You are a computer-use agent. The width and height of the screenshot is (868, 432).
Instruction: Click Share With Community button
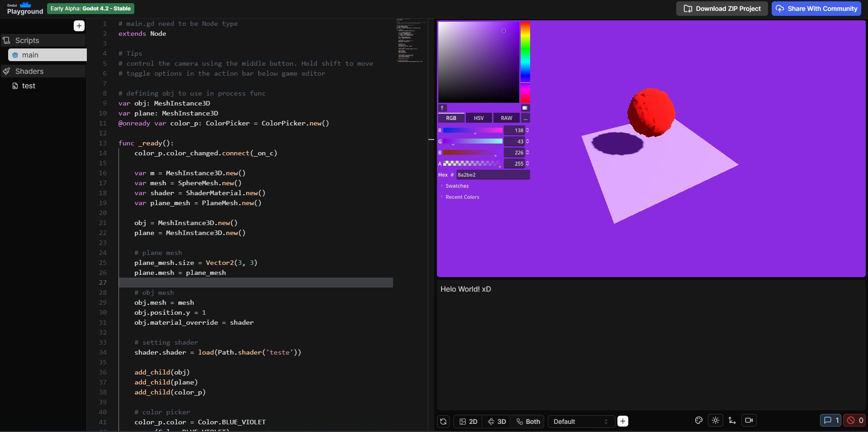pos(816,9)
